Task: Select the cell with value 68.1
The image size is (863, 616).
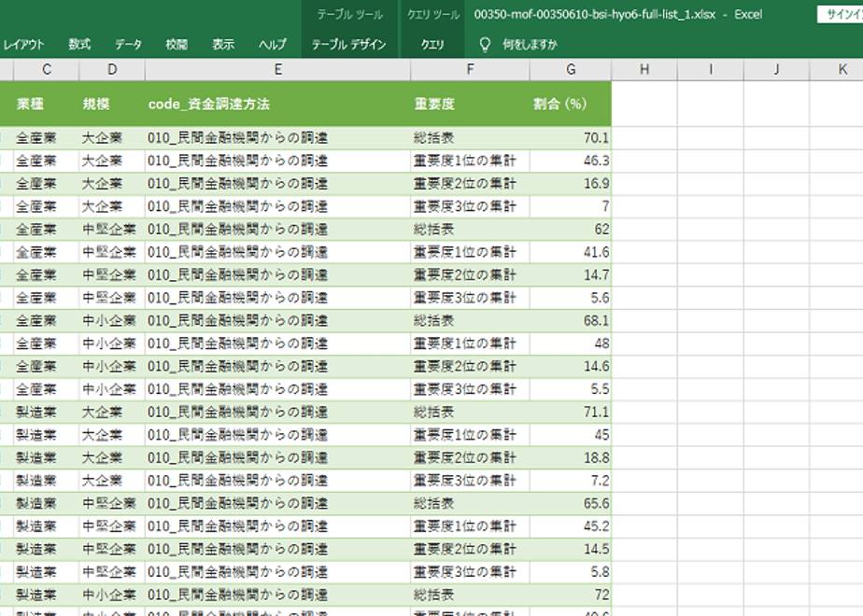Action: 571,321
